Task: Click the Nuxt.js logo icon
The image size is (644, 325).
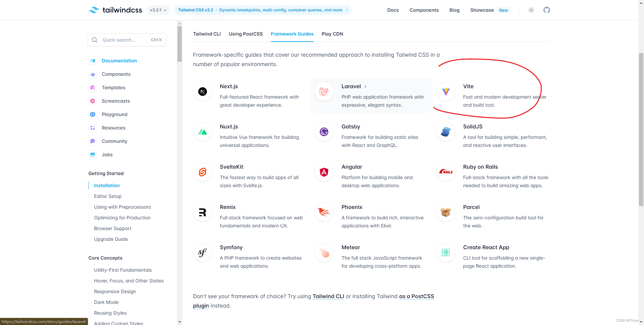Action: pyautogui.click(x=203, y=132)
